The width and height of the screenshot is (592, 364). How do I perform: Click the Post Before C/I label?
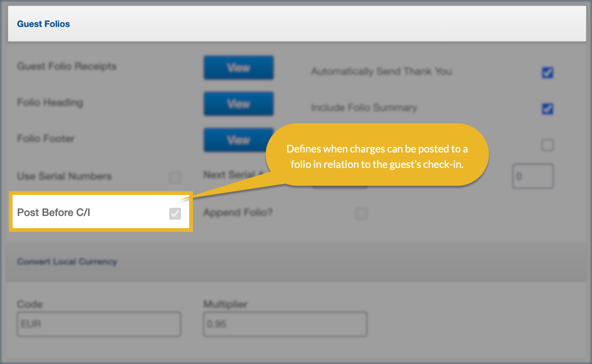coord(54,213)
